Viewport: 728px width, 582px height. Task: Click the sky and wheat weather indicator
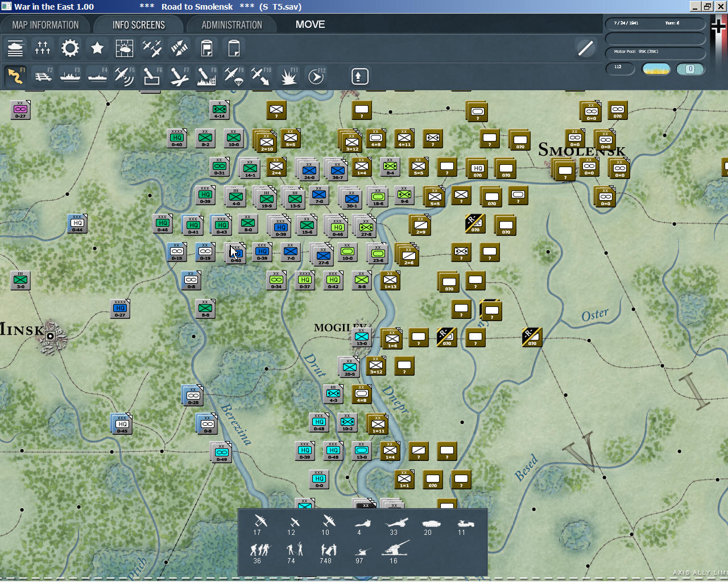(656, 69)
